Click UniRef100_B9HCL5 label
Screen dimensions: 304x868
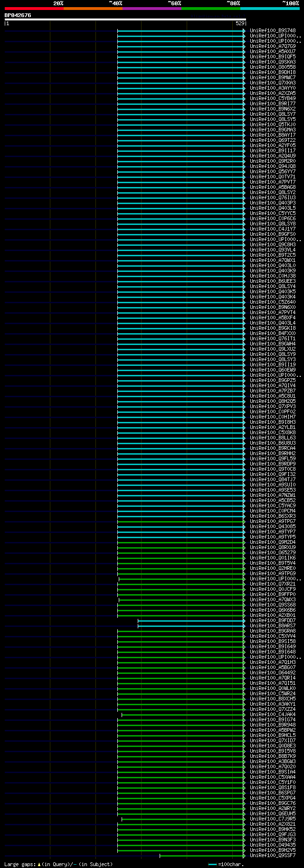[x=273, y=736]
